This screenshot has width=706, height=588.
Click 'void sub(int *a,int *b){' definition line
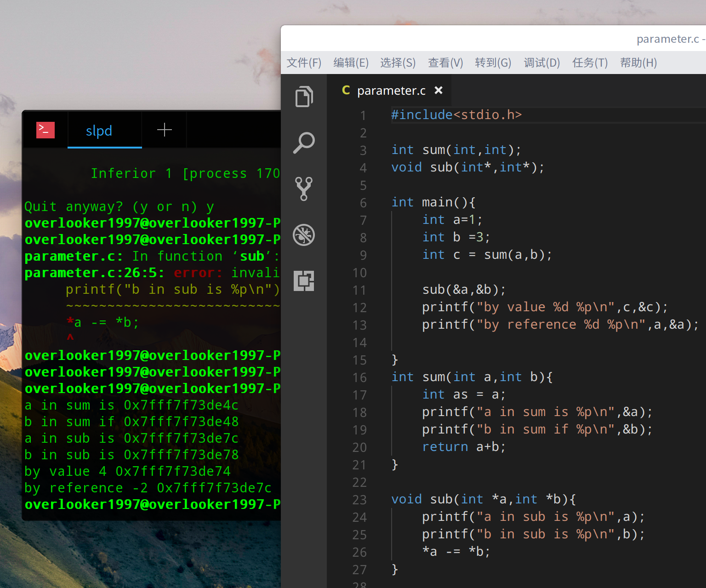484,499
